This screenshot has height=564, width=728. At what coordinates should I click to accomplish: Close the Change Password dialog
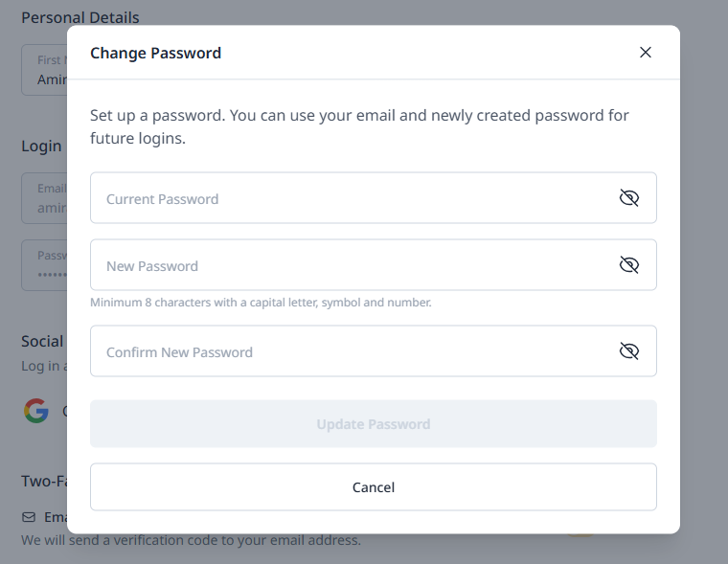(x=646, y=53)
